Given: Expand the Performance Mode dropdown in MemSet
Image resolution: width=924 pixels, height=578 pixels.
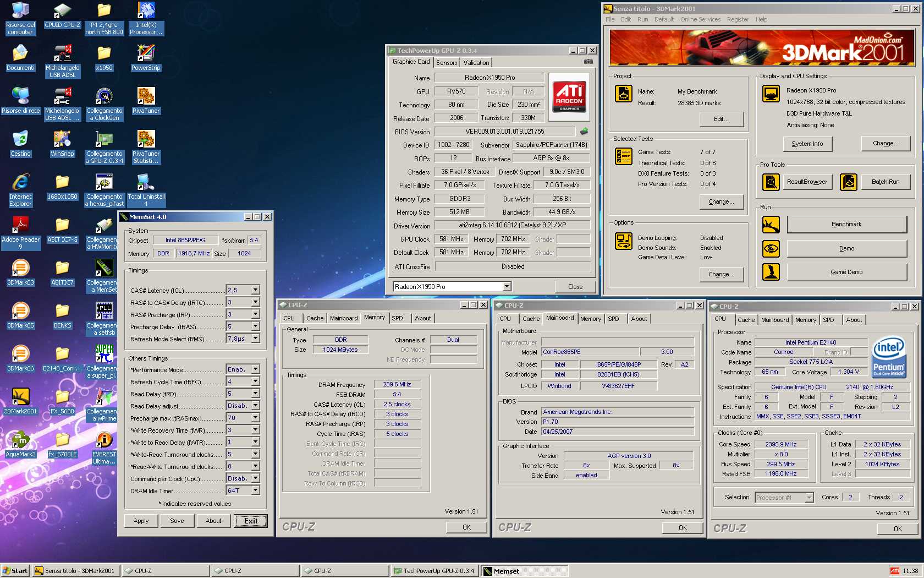Looking at the screenshot, I should [255, 369].
